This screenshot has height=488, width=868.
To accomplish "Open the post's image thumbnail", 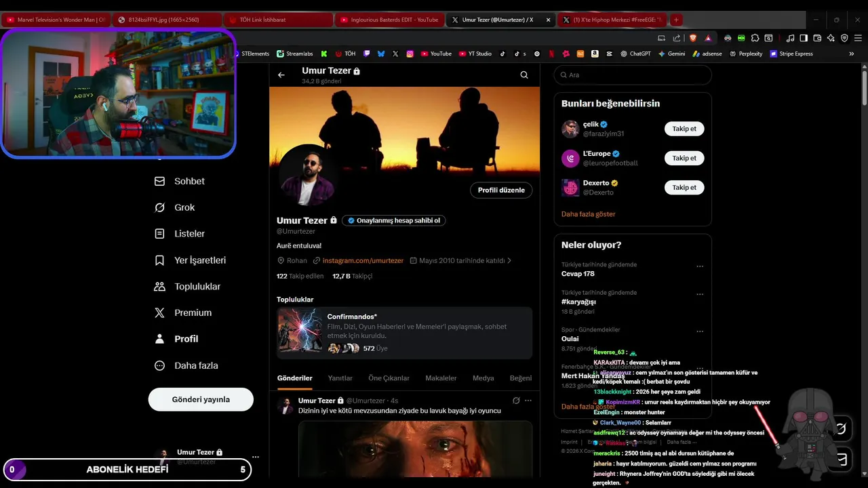I will [415, 449].
